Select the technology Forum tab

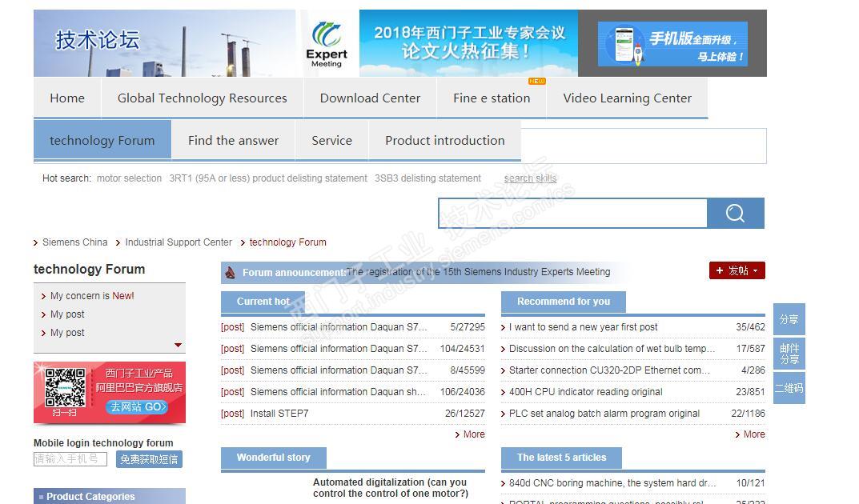102,141
